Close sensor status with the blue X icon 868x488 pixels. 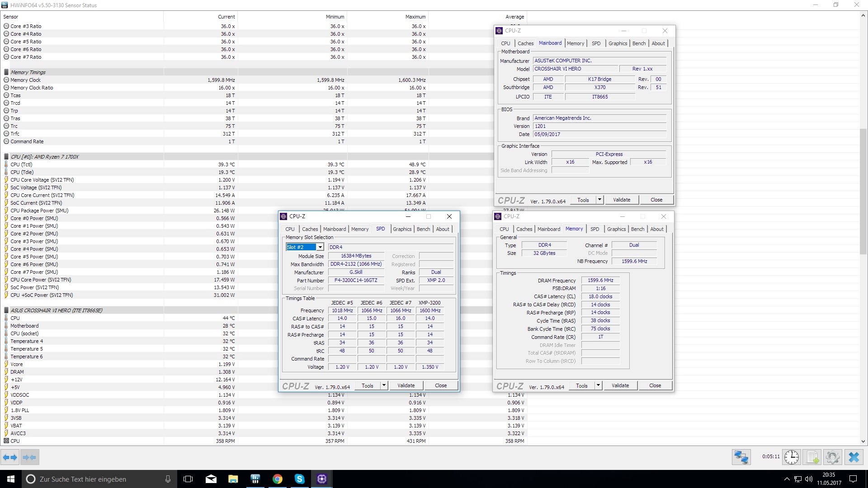[x=854, y=457]
